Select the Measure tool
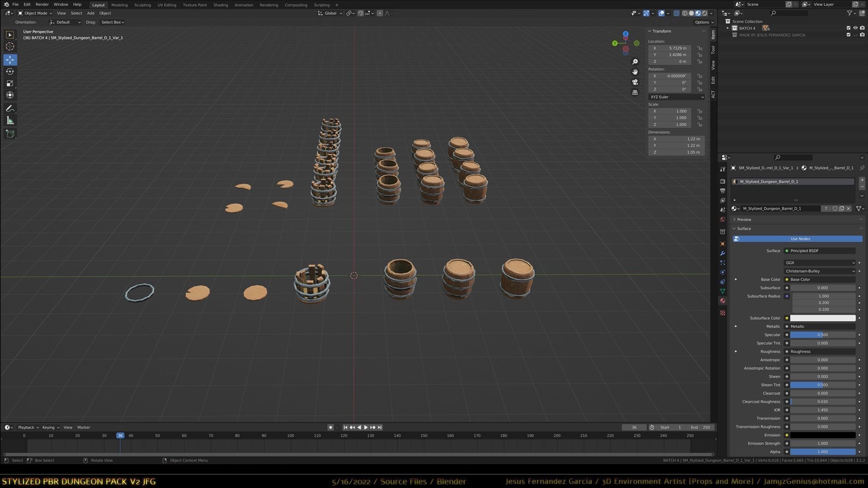 click(10, 120)
